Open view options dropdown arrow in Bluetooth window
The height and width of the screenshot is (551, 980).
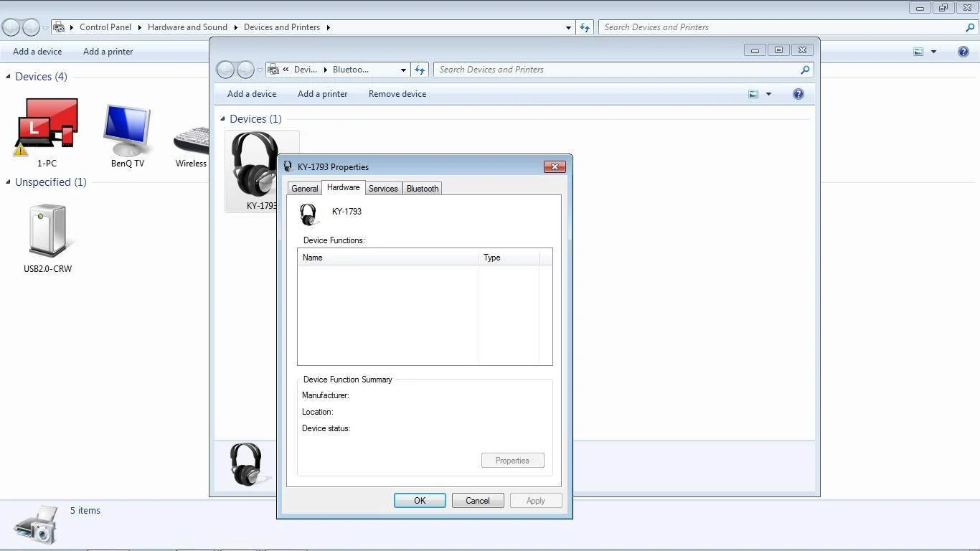point(768,94)
